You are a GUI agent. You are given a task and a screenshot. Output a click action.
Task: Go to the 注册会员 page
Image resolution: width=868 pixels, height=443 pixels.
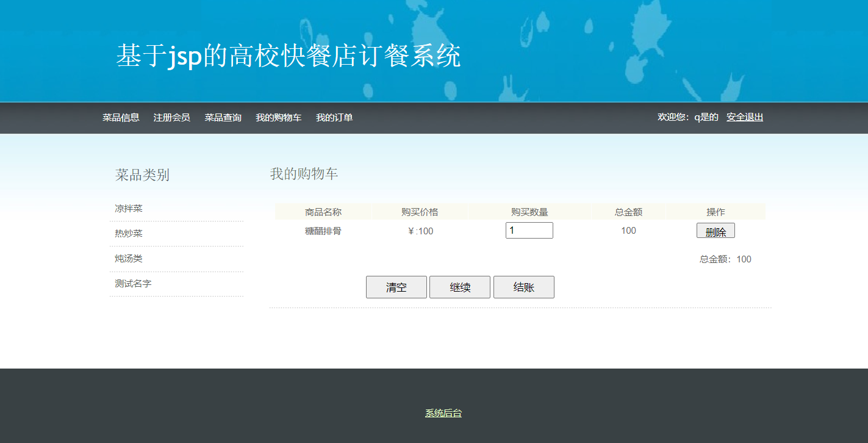[x=172, y=118]
